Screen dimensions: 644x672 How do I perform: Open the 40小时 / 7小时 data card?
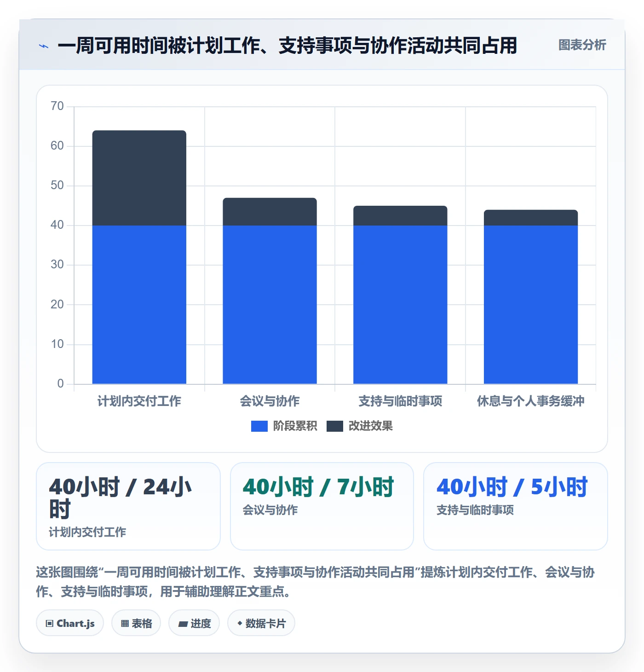pyautogui.click(x=322, y=506)
